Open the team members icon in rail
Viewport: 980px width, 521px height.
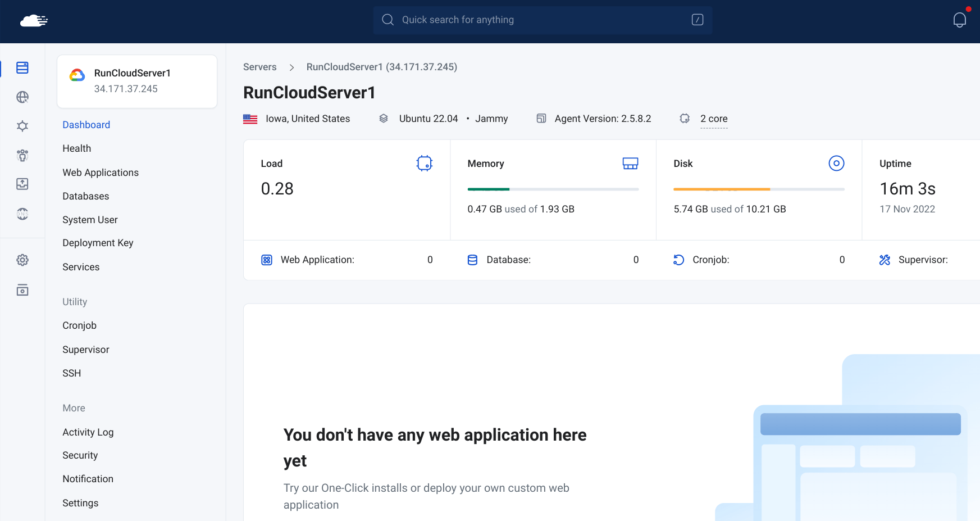pos(22,156)
